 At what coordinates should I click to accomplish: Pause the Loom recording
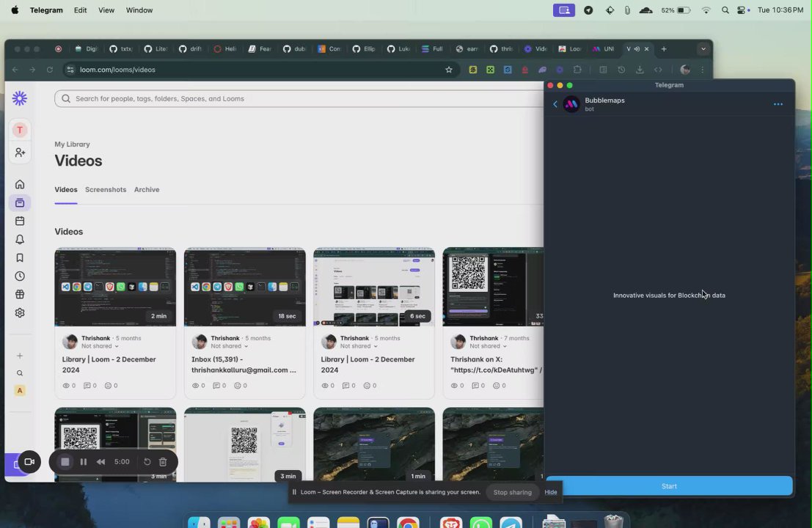pos(84,462)
